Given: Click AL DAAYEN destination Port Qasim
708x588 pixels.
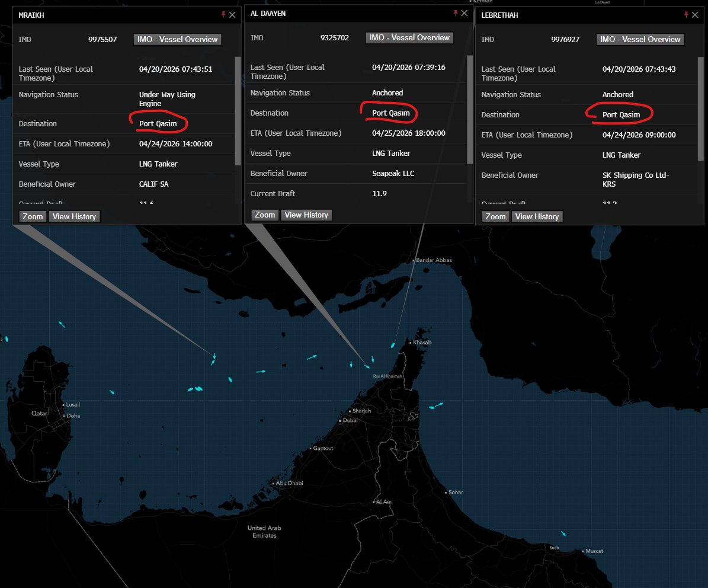Looking at the screenshot, I should point(391,113).
